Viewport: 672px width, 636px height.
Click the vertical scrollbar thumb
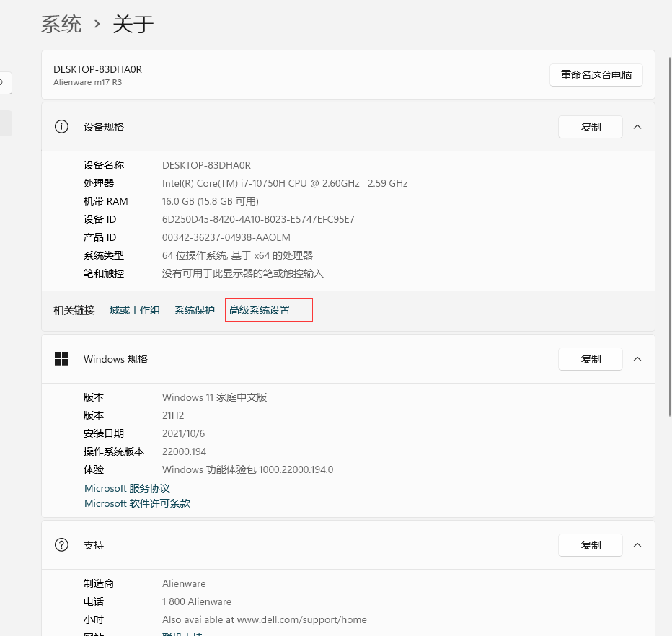click(x=670, y=236)
